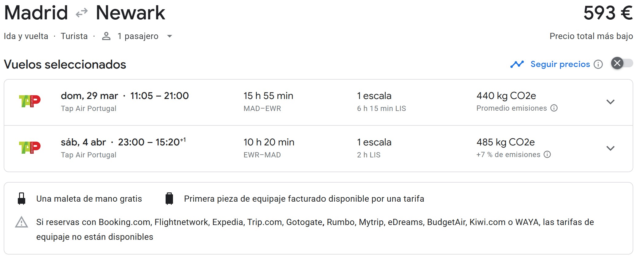Viewport: 644px width, 257px height.
Task: Click info icon next to +7 % de emisiones
Action: [547, 155]
